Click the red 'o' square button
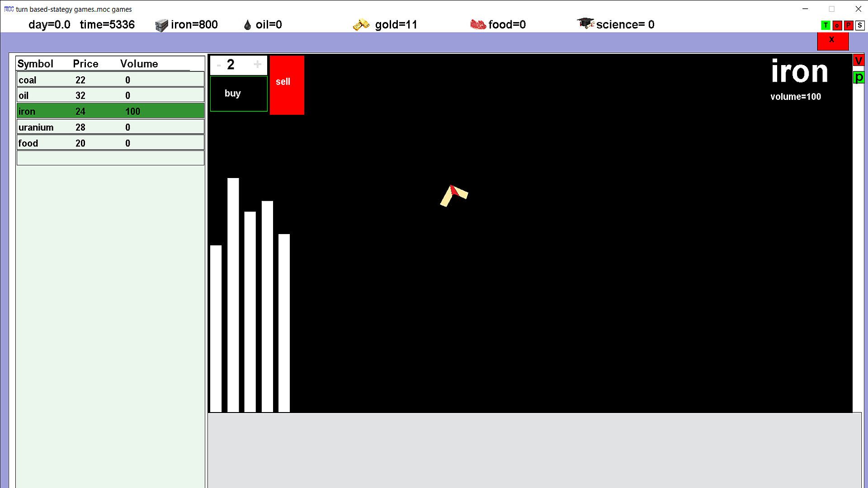Image resolution: width=868 pixels, height=488 pixels. click(x=837, y=26)
